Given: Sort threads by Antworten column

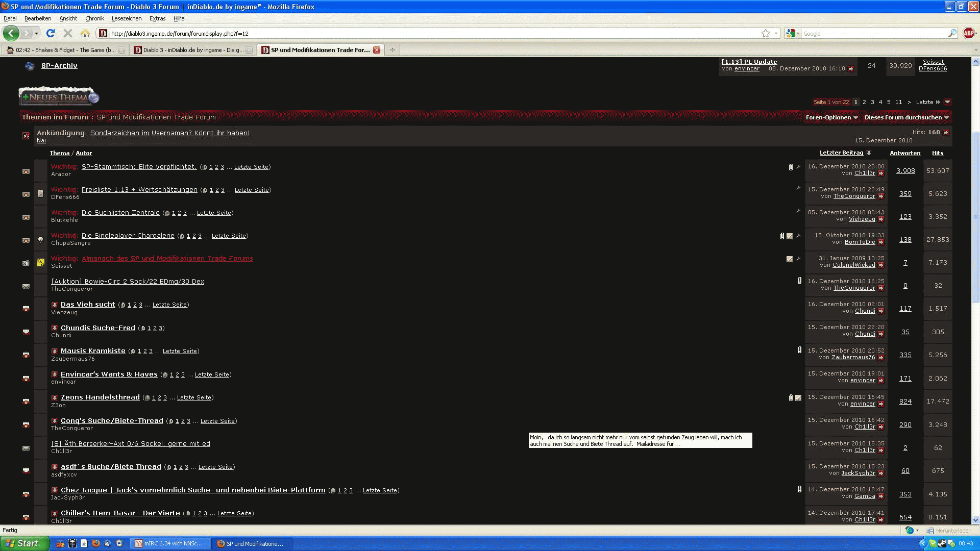Looking at the screenshot, I should coord(905,153).
